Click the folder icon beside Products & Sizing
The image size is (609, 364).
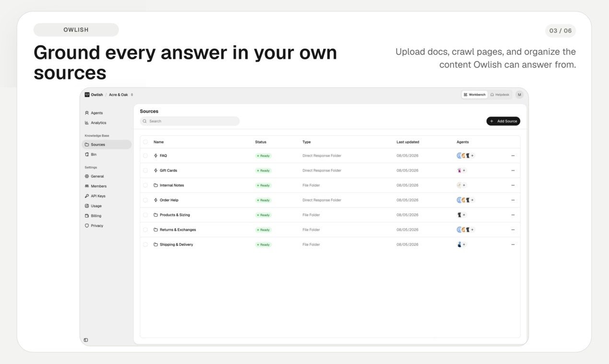[x=156, y=215]
